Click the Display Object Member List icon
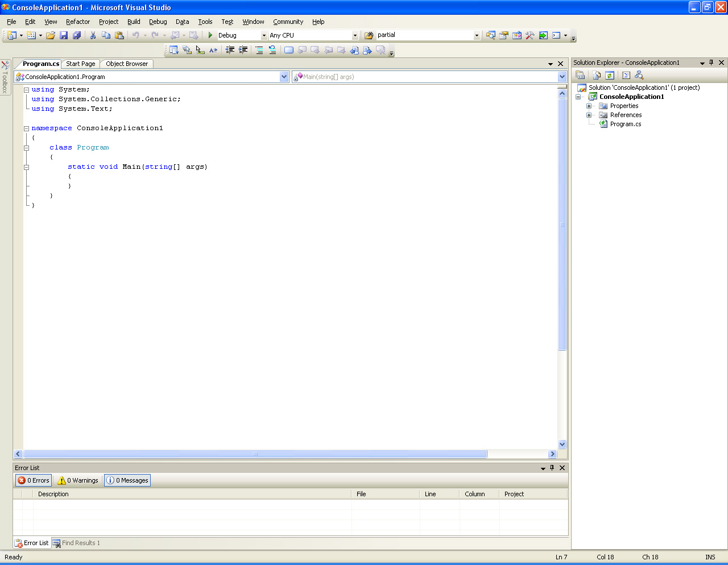Viewport: 728px width, 565px height. (x=174, y=50)
